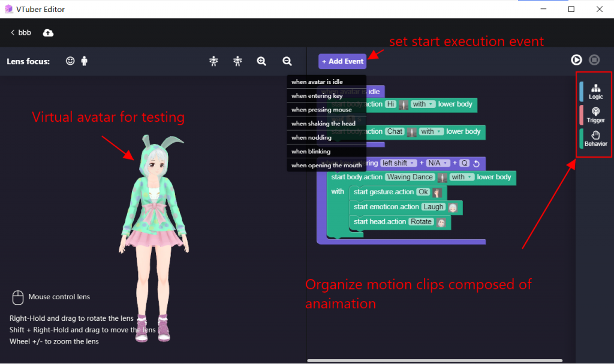Image resolution: width=614 pixels, height=364 pixels.
Task: Close the VTuber Editor window
Action: pos(600,9)
